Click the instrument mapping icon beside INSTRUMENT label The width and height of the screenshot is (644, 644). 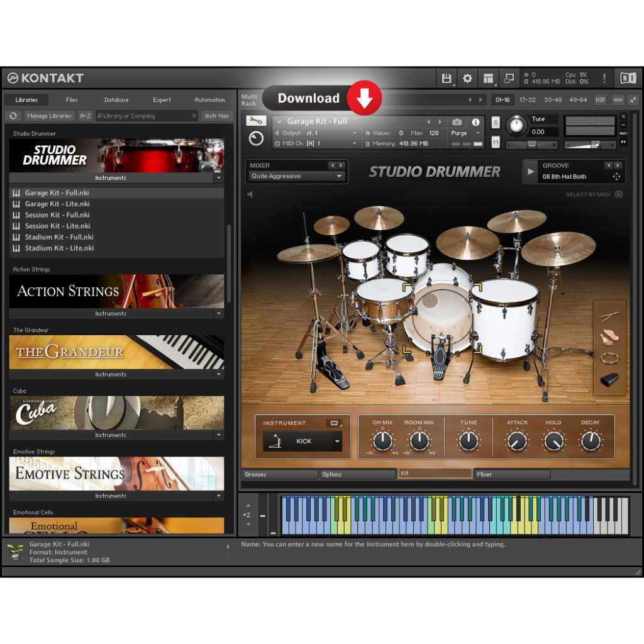[x=335, y=423]
